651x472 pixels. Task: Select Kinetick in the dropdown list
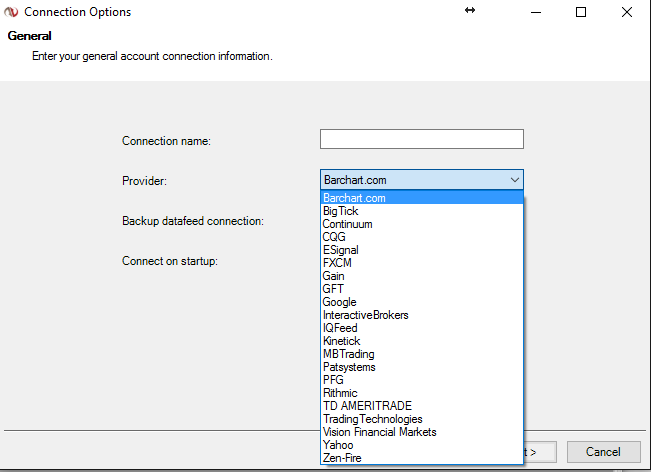(422, 341)
